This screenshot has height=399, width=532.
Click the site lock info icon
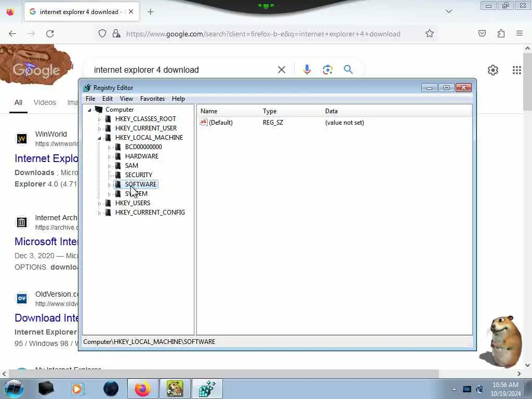click(x=116, y=34)
